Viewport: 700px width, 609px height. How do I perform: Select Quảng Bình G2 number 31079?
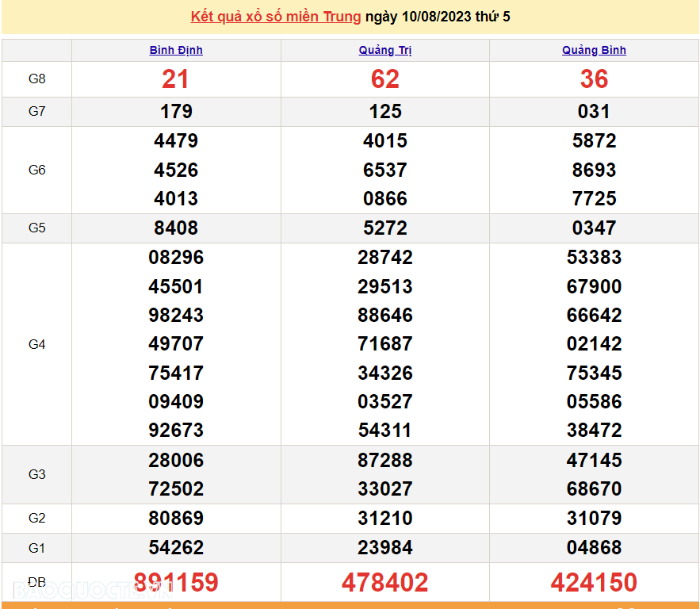point(594,519)
